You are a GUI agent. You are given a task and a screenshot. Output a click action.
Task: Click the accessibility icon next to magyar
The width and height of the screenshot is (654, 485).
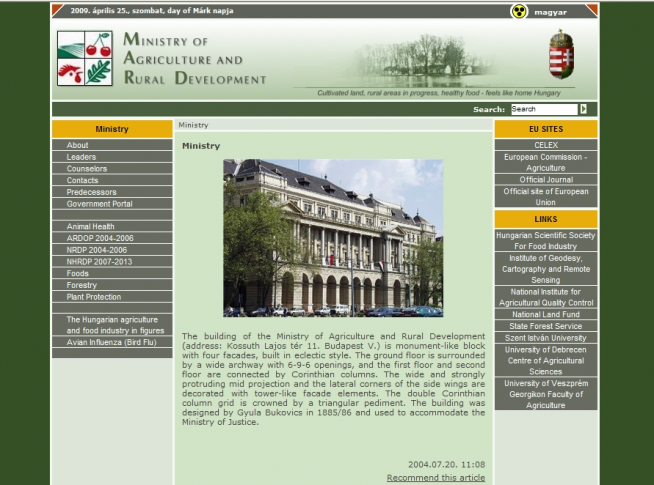pos(518,12)
